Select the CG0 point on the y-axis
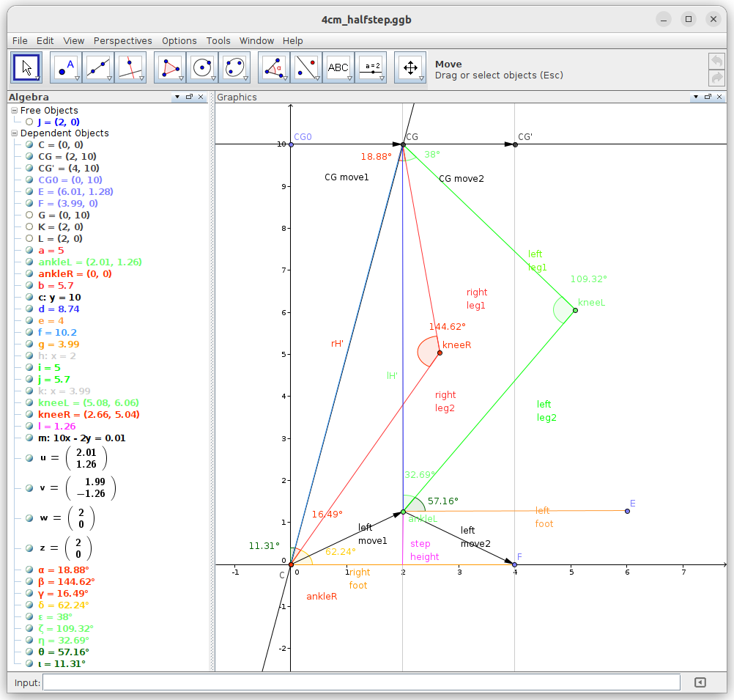 291,144
